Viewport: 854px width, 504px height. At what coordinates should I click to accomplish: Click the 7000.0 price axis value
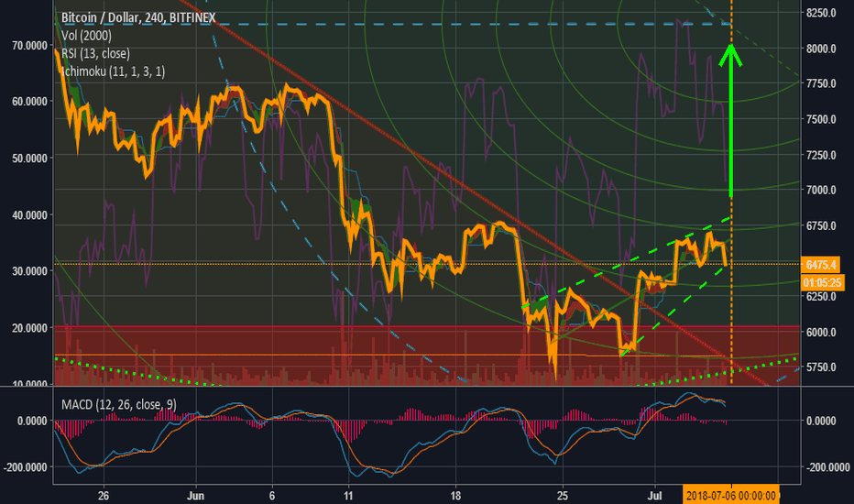(821, 191)
